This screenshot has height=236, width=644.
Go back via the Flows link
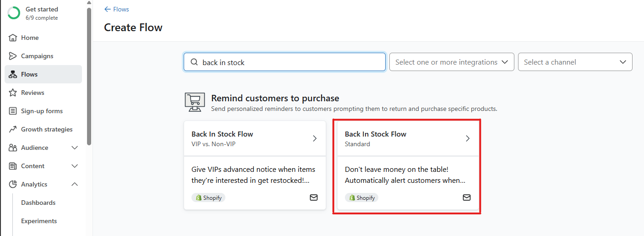tap(117, 9)
